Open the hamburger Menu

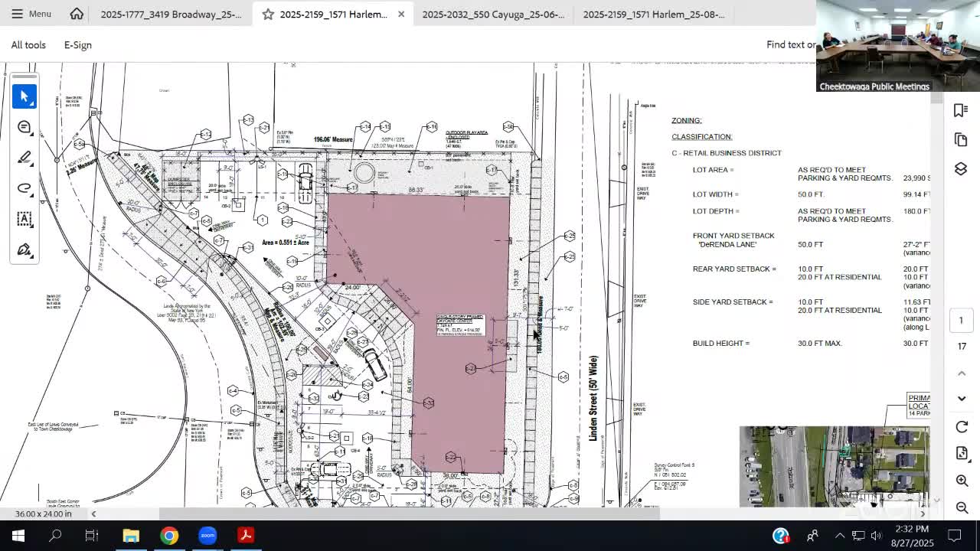[31, 14]
